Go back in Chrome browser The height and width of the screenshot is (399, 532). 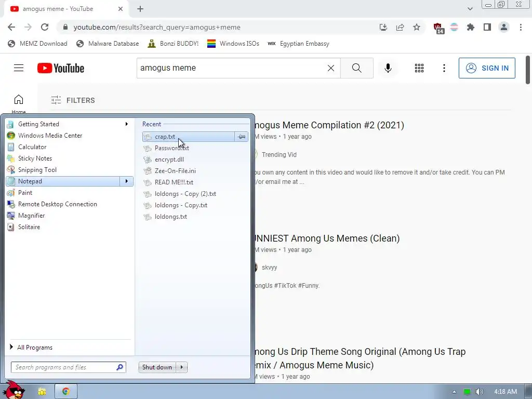point(11,27)
